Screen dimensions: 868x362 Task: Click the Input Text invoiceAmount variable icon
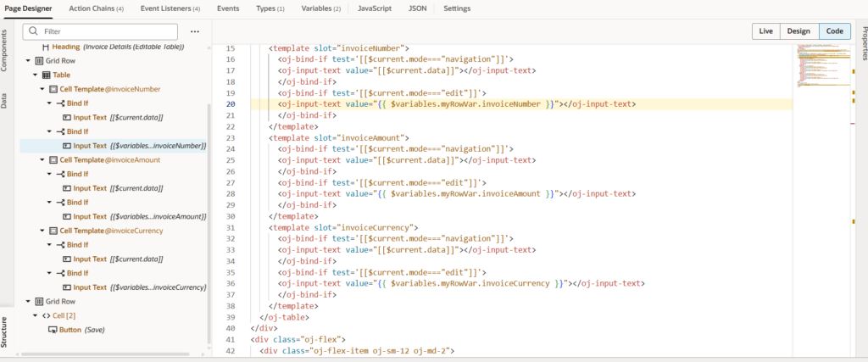[x=66, y=216]
